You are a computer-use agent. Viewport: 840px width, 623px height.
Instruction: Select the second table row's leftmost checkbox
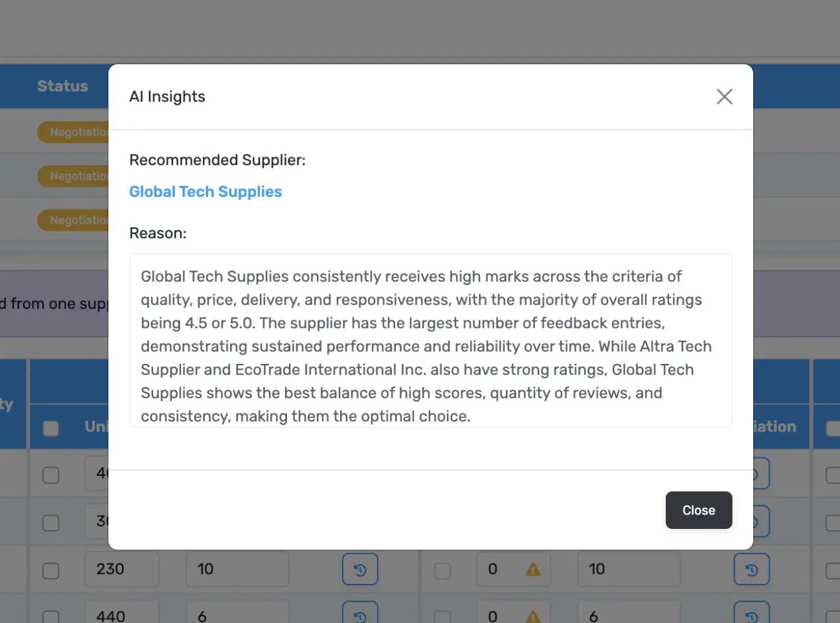51,522
